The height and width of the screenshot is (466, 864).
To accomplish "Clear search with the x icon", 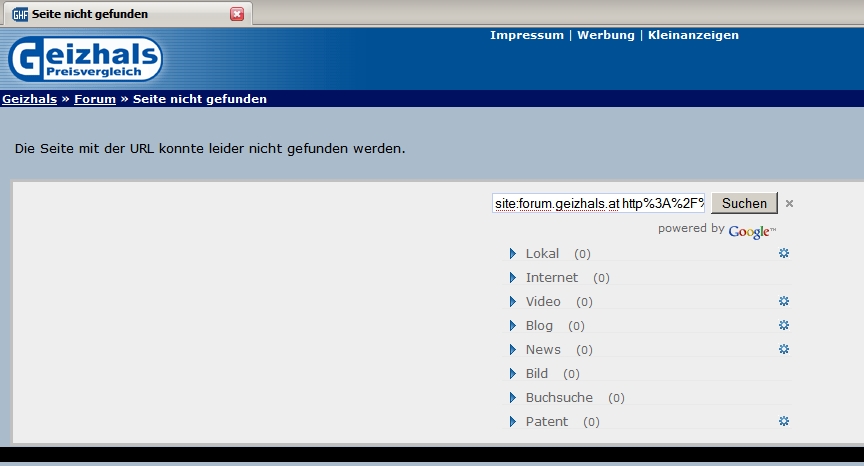I will tap(789, 204).
